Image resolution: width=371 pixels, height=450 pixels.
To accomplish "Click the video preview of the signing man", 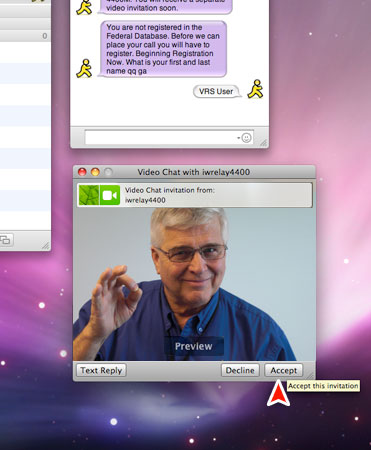I will (194, 284).
